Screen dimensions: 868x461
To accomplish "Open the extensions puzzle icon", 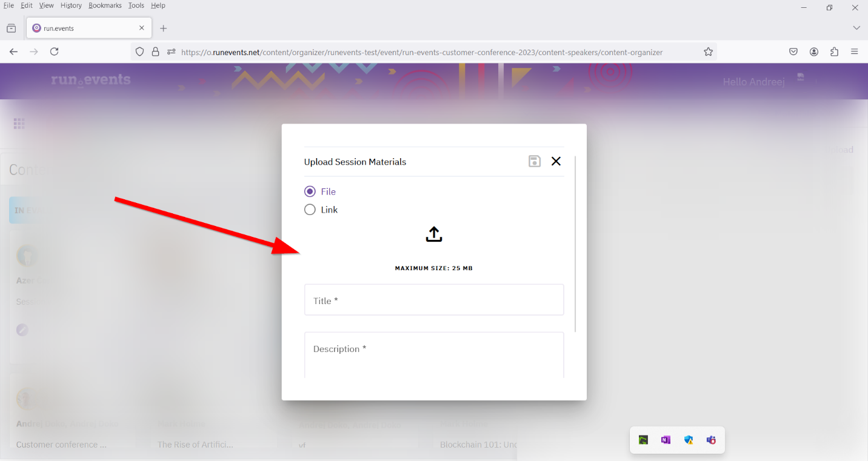I will [835, 52].
